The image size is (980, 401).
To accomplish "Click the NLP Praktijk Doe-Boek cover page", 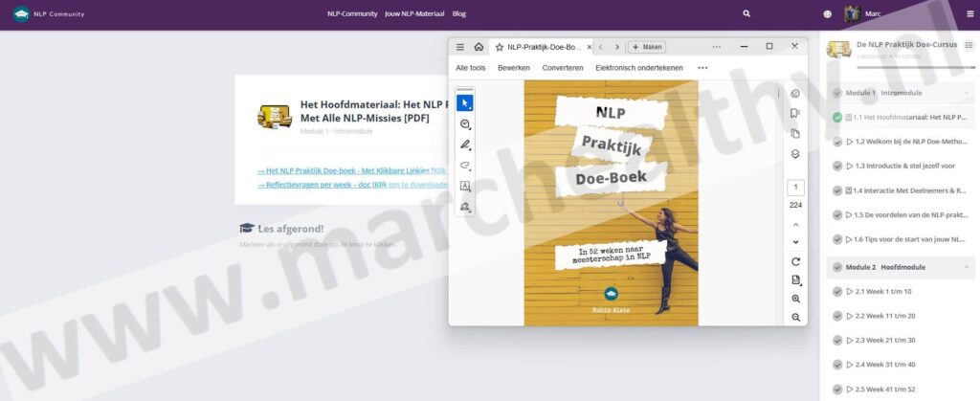I will [611, 202].
